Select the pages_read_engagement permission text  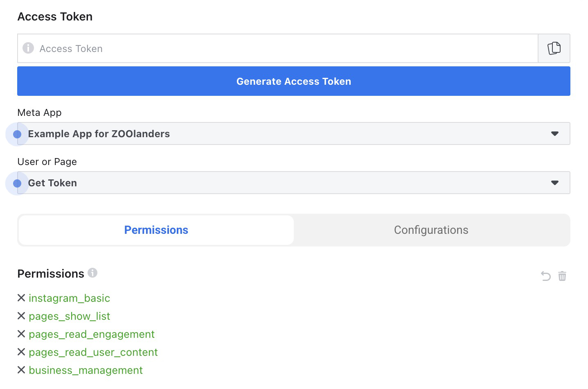92,335
